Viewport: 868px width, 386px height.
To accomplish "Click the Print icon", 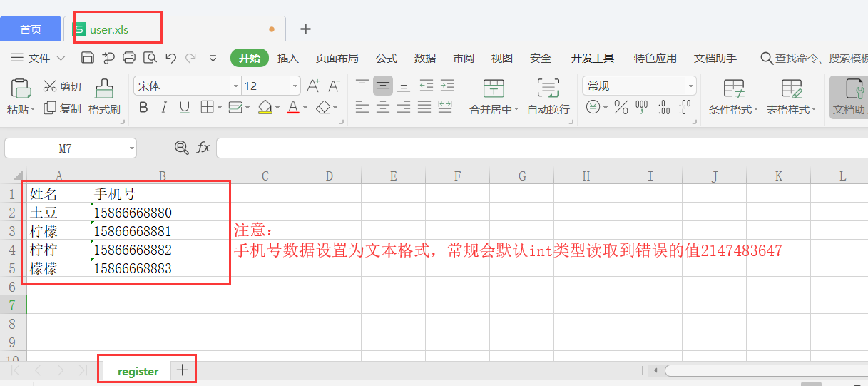I will [x=129, y=58].
